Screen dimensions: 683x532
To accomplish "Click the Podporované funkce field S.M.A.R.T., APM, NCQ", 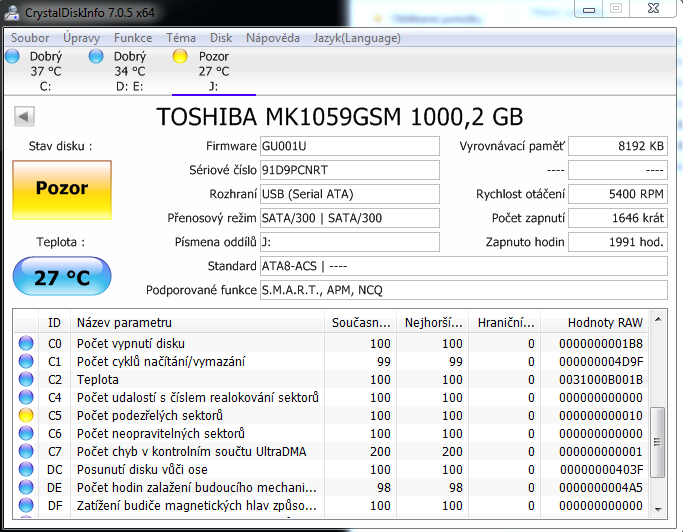I will tap(464, 290).
